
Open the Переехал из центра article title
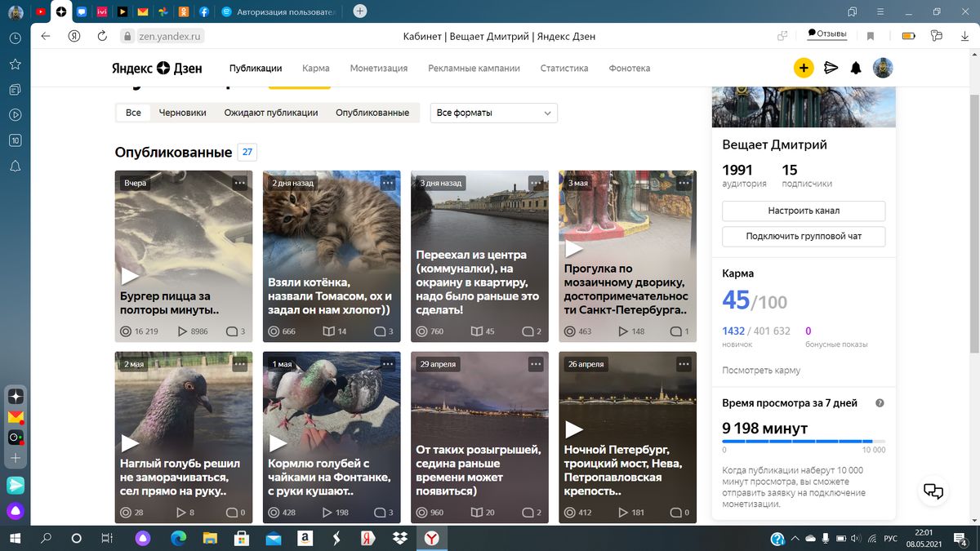click(479, 282)
